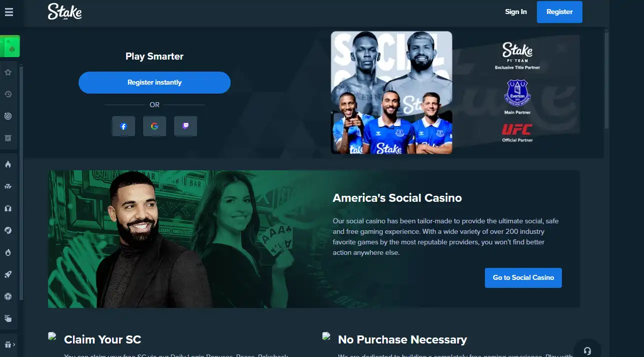Viewport: 644px width, 357px height.
Task: Sign up with Google icon
Action: [x=155, y=126]
